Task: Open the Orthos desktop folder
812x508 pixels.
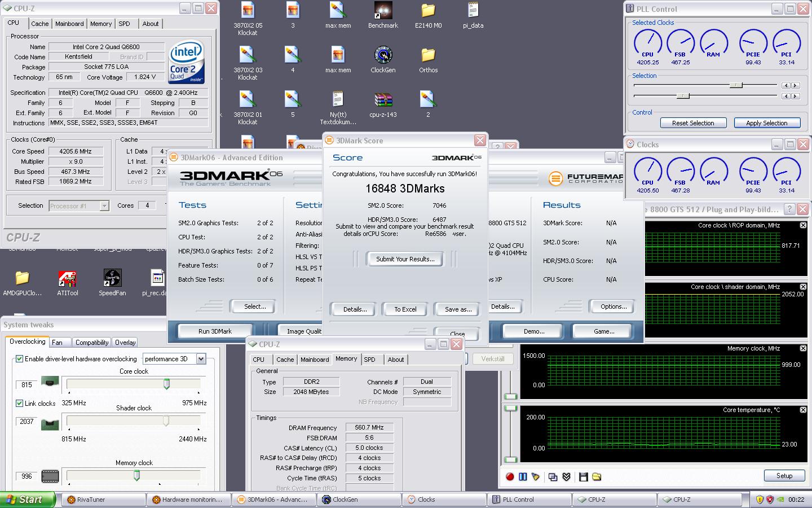Action: (428, 59)
